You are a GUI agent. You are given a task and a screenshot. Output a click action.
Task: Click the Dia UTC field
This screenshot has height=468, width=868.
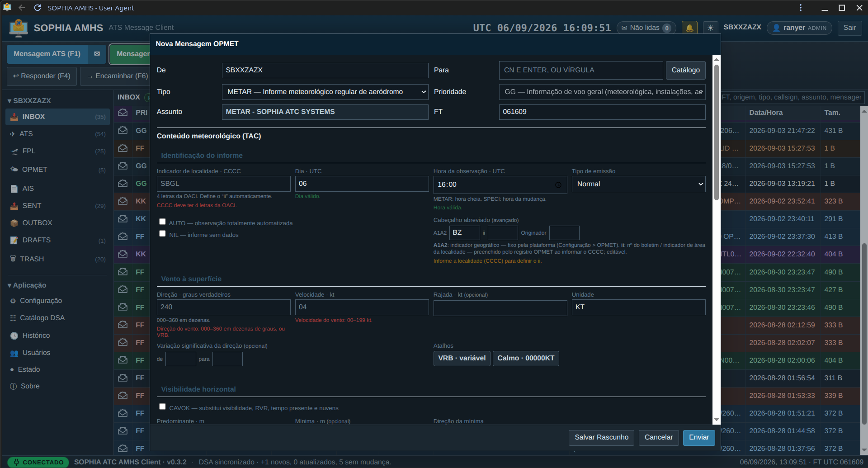click(x=362, y=184)
